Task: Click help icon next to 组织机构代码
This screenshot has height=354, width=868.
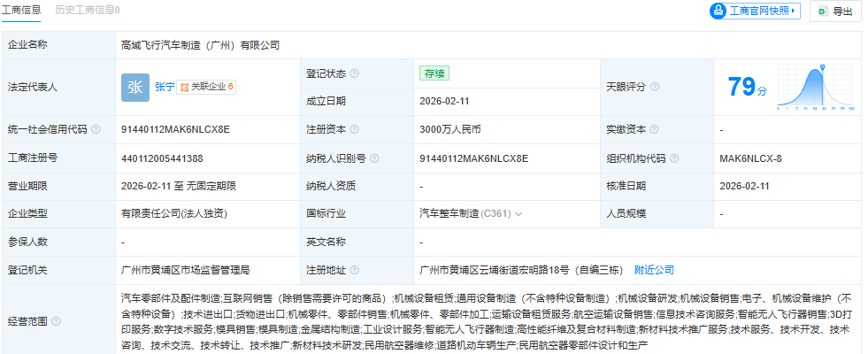Action: (x=675, y=158)
